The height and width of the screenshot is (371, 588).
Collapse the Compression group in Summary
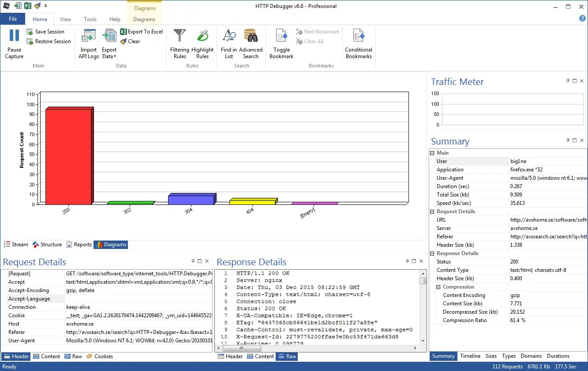tap(438, 287)
